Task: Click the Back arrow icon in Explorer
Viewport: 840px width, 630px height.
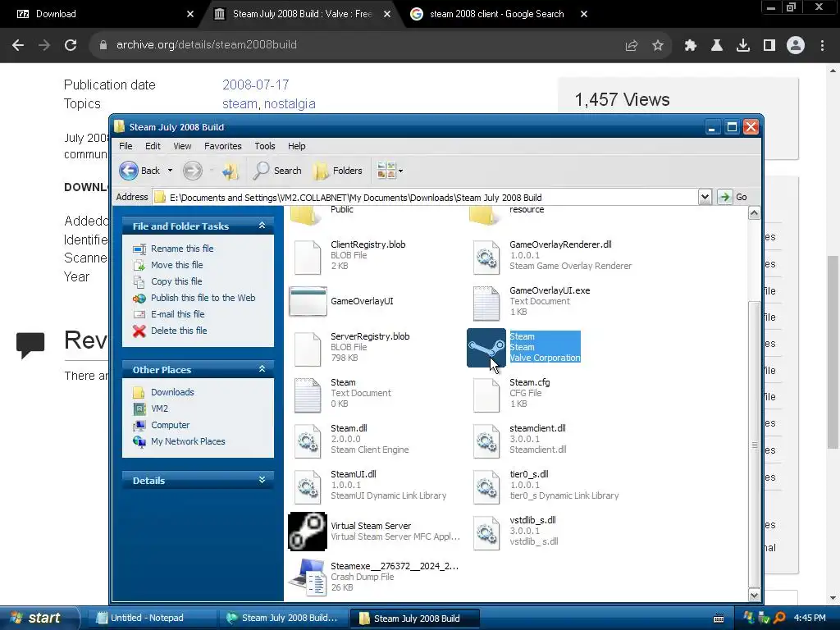Action: [129, 171]
